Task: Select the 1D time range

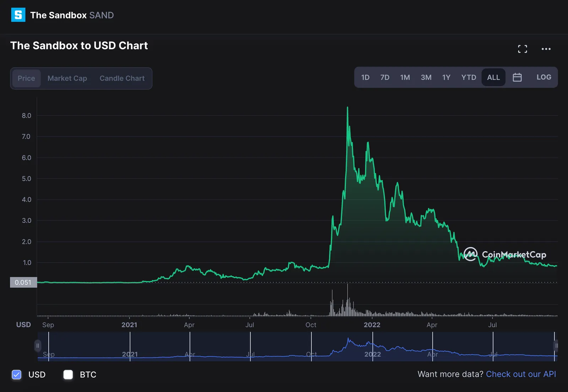Action: tap(365, 77)
